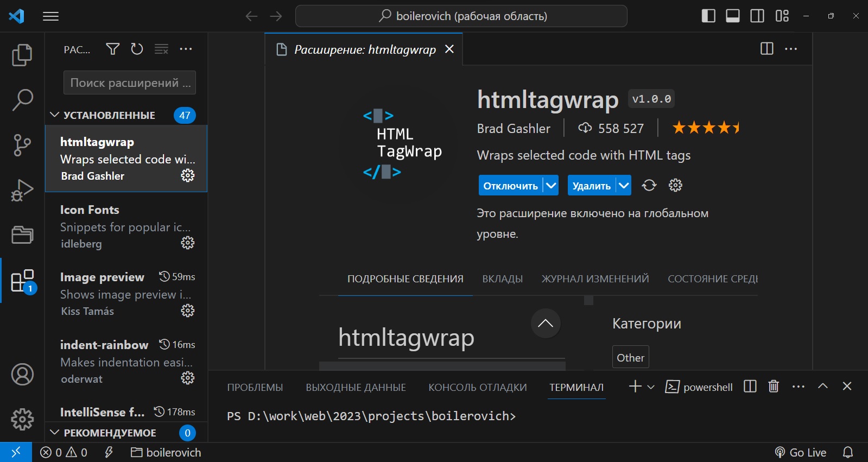Click the scroll to top chevron button
The image size is (868, 462).
point(546,324)
